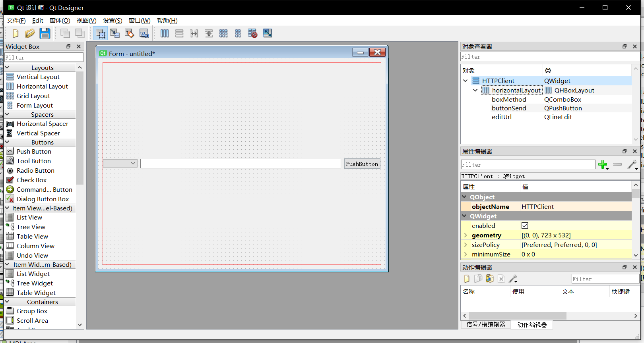Pick Tree Widget in the Widget Box
Screen dimensions: 644x343
point(35,283)
